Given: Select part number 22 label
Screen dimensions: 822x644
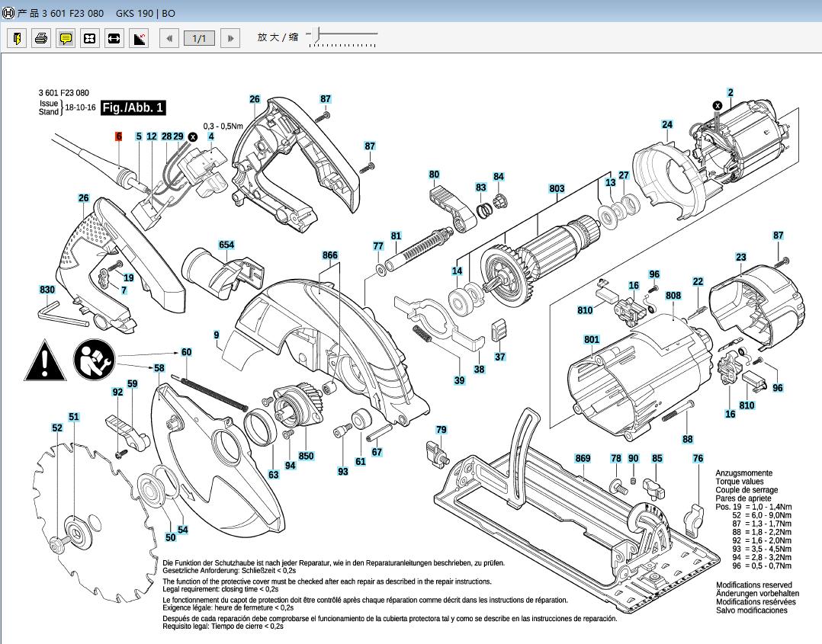Looking at the screenshot, I should click(698, 281).
